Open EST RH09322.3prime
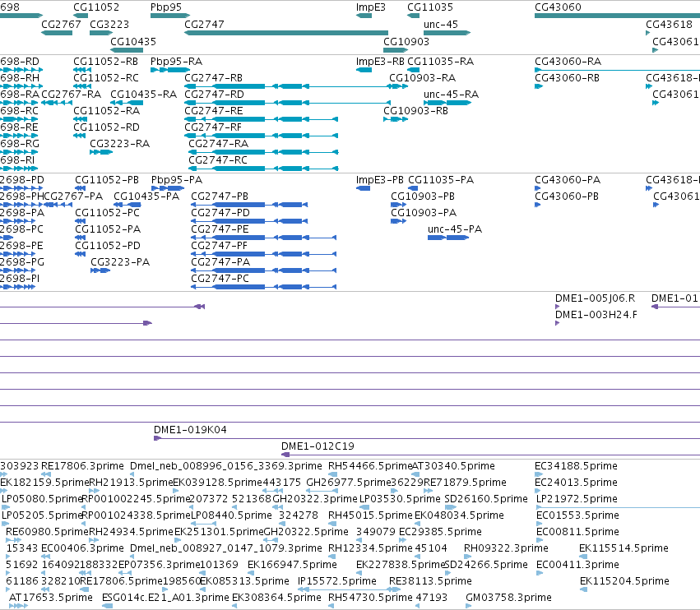 pos(467,557)
